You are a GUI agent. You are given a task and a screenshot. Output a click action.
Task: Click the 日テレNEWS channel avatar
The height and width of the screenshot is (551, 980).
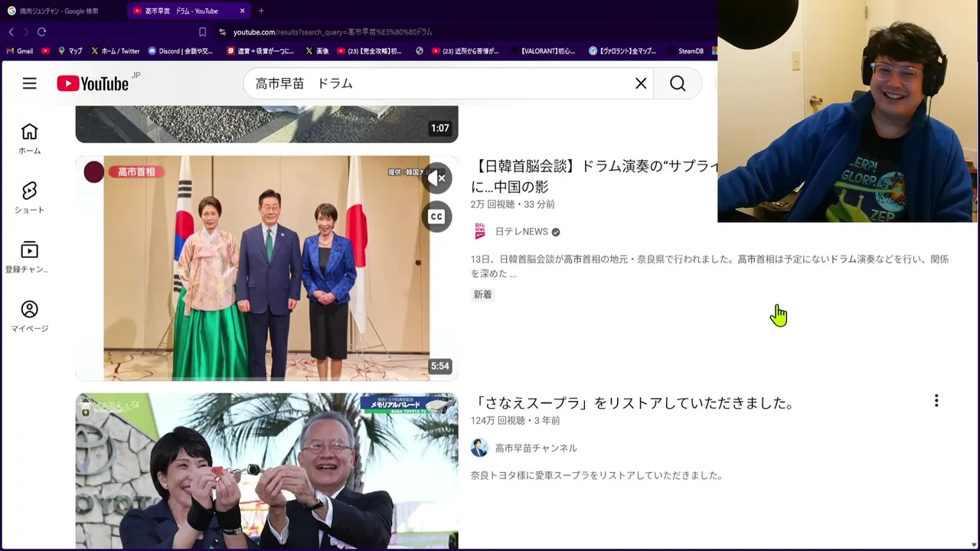pos(479,231)
